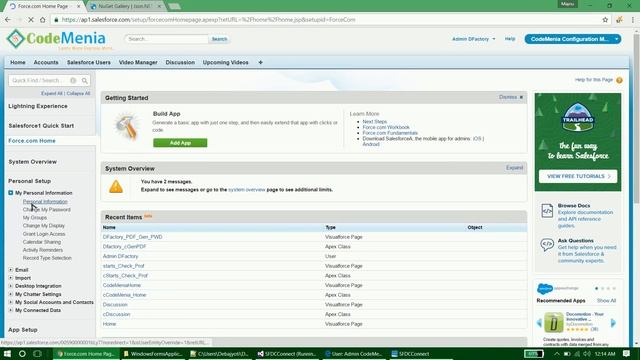Click the Search button in header
This screenshot has width=640, height=360.
219,39
